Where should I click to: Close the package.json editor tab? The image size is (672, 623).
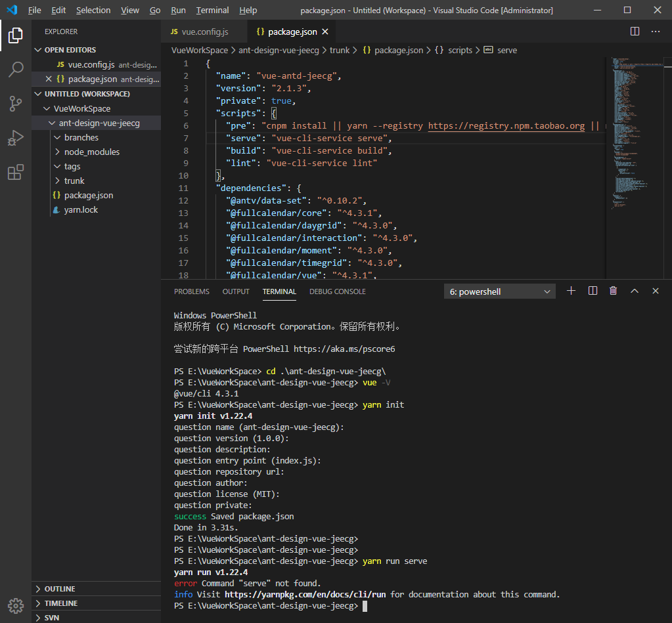(x=325, y=32)
